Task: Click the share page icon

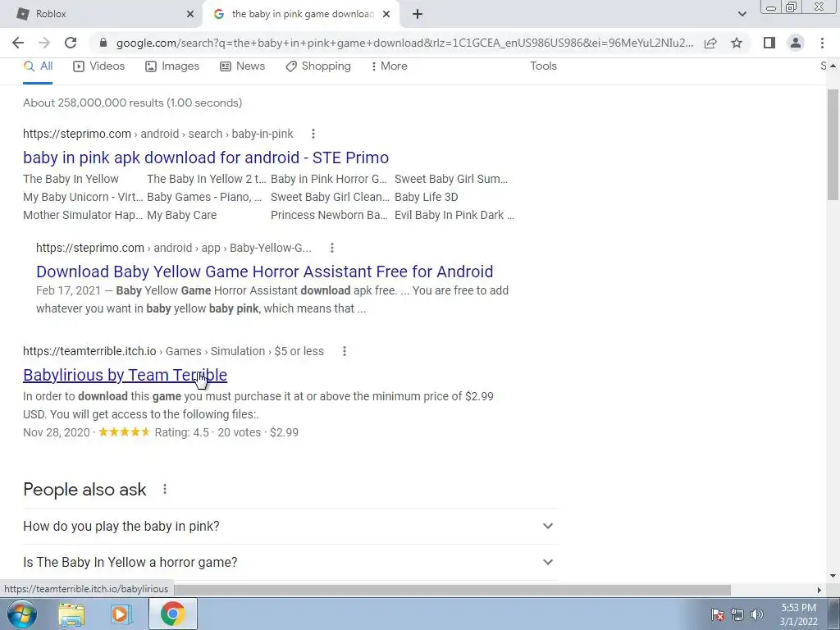Action: (x=710, y=43)
